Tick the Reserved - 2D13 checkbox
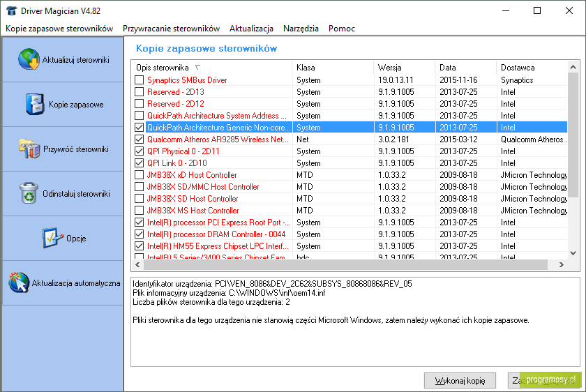 [139, 92]
